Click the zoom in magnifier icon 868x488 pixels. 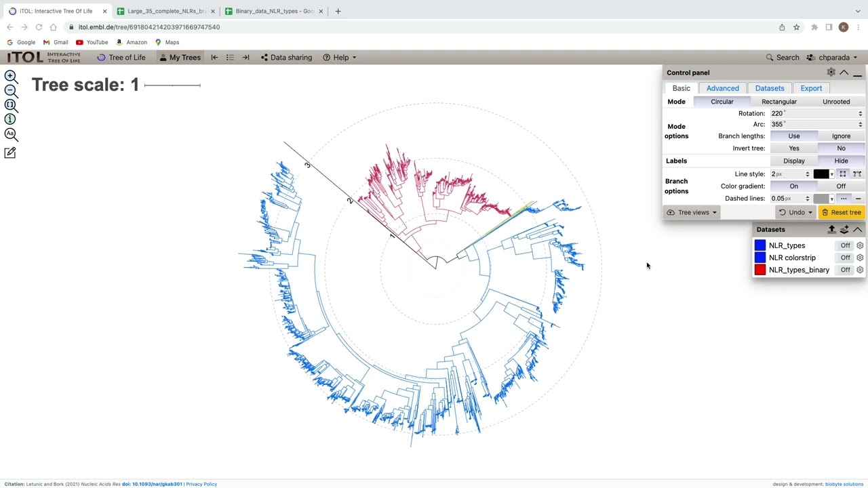point(11,77)
